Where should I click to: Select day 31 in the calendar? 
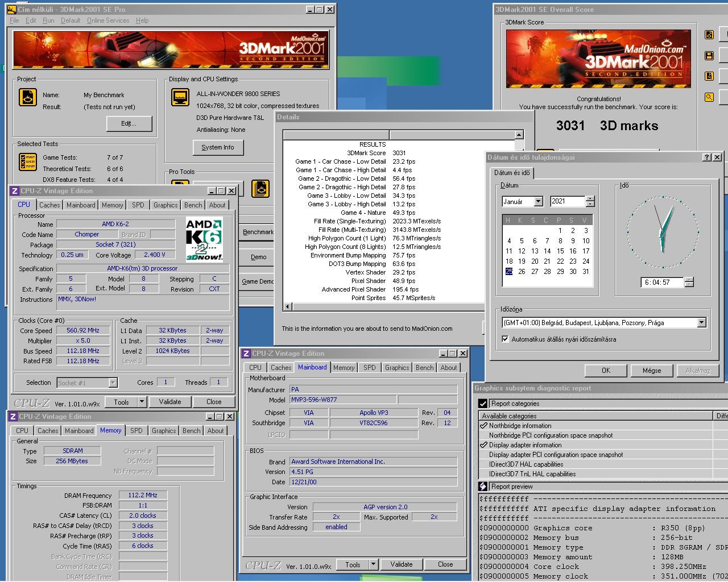coord(586,272)
